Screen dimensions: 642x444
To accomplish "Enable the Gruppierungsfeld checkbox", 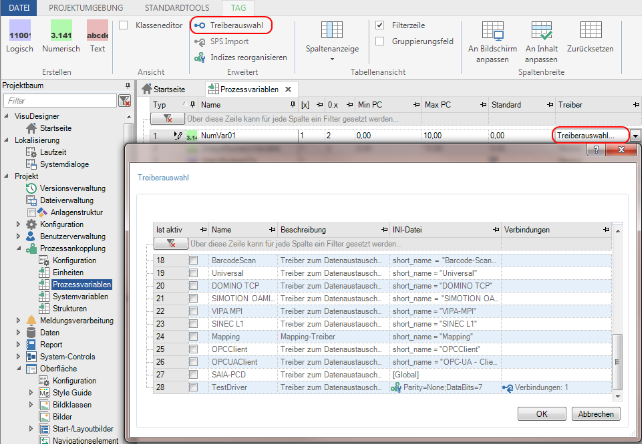I will (x=380, y=41).
